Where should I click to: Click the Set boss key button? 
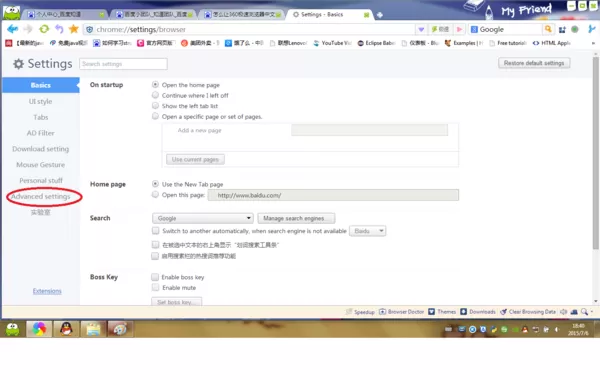click(x=176, y=302)
